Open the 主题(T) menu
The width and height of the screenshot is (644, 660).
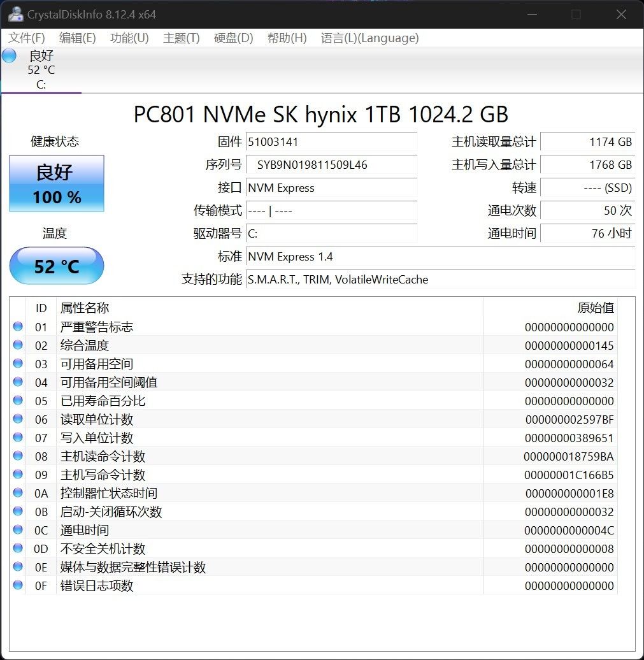(x=182, y=38)
